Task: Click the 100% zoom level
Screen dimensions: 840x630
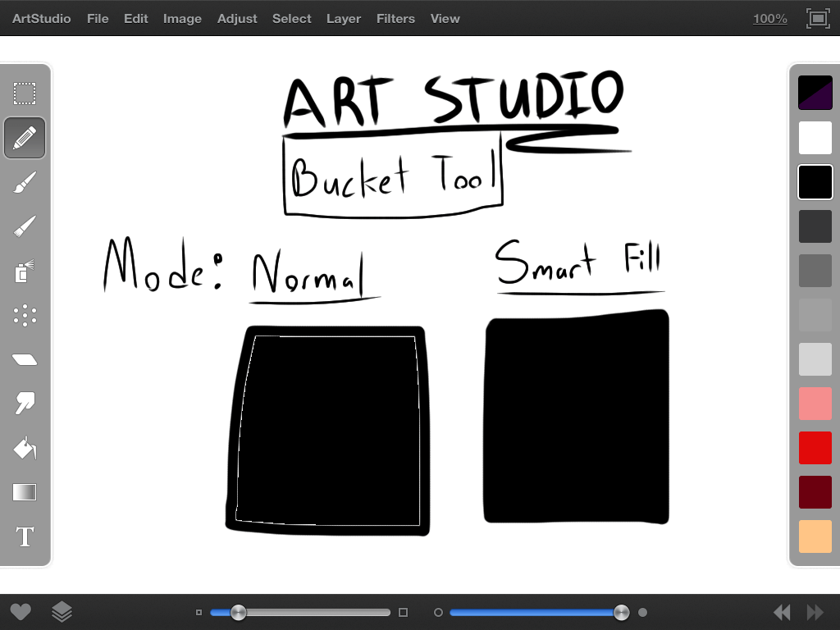Action: tap(769, 19)
